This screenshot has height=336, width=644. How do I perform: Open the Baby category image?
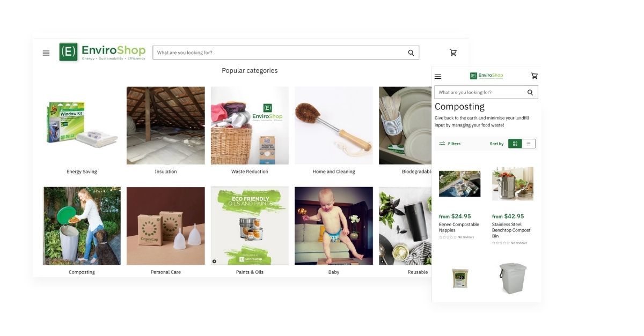334,226
